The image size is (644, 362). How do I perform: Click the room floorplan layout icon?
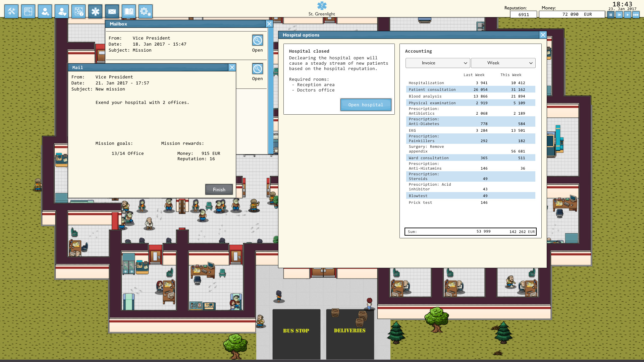point(28,11)
